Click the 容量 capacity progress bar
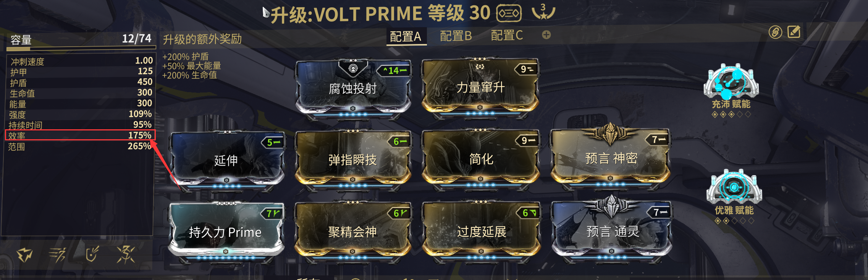 tap(81, 48)
